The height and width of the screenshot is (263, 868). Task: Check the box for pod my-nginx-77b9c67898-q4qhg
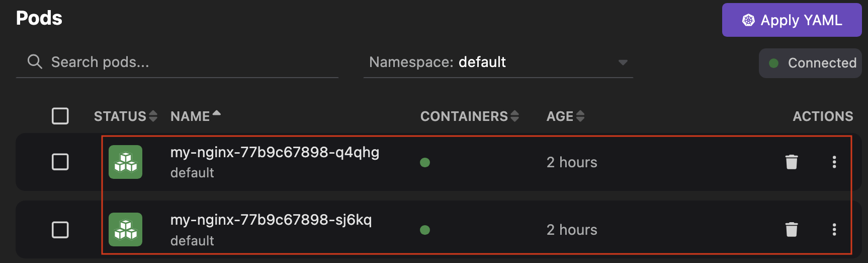click(60, 162)
